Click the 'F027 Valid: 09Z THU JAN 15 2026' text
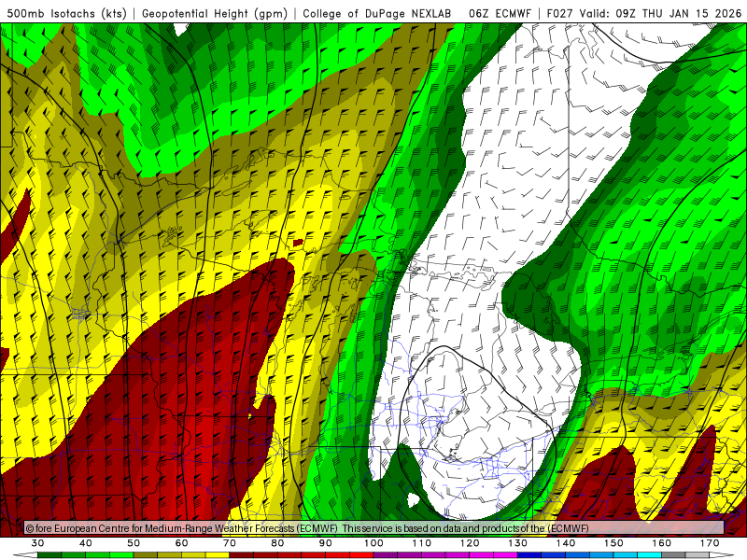Viewport: 747px width, 560px height. (644, 13)
